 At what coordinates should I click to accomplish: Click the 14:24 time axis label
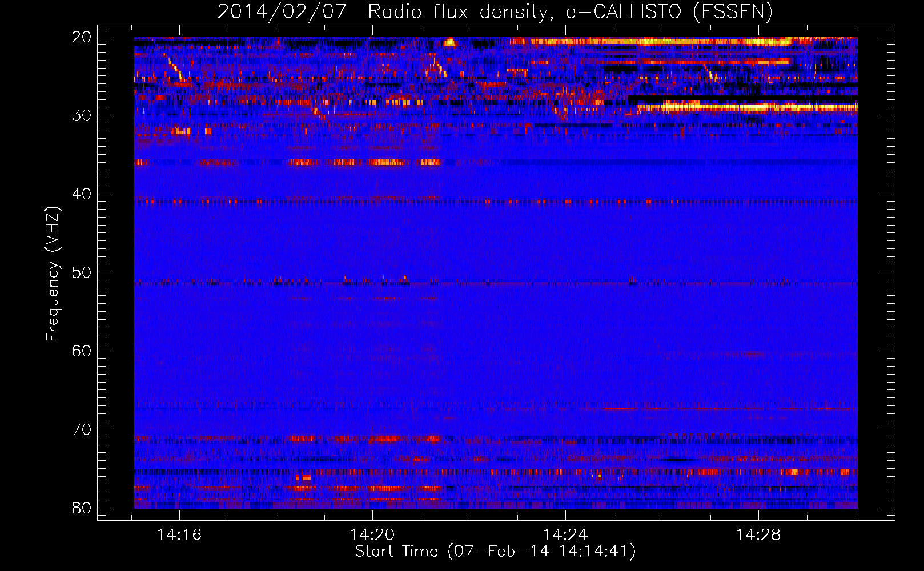coord(565,535)
